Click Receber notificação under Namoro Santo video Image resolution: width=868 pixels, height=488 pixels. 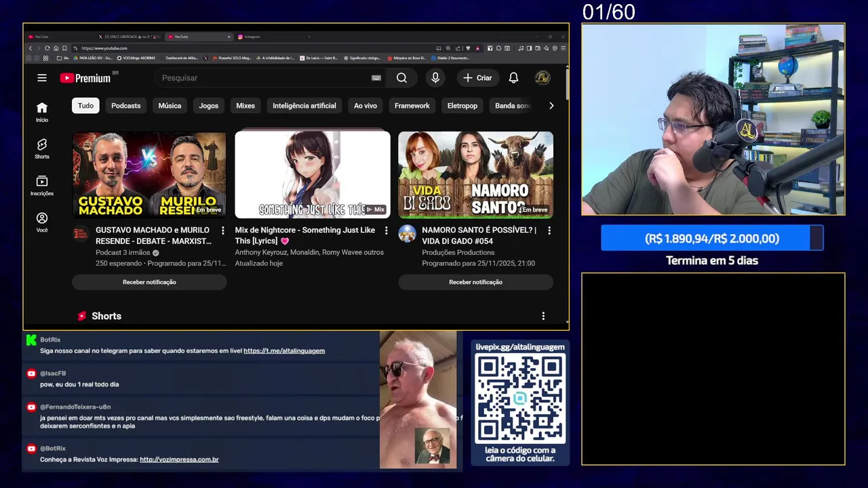click(x=475, y=282)
